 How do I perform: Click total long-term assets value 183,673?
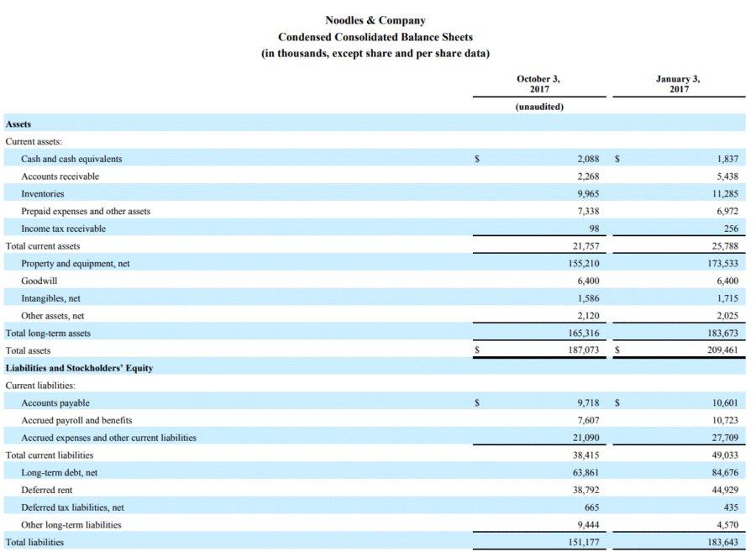(x=722, y=334)
